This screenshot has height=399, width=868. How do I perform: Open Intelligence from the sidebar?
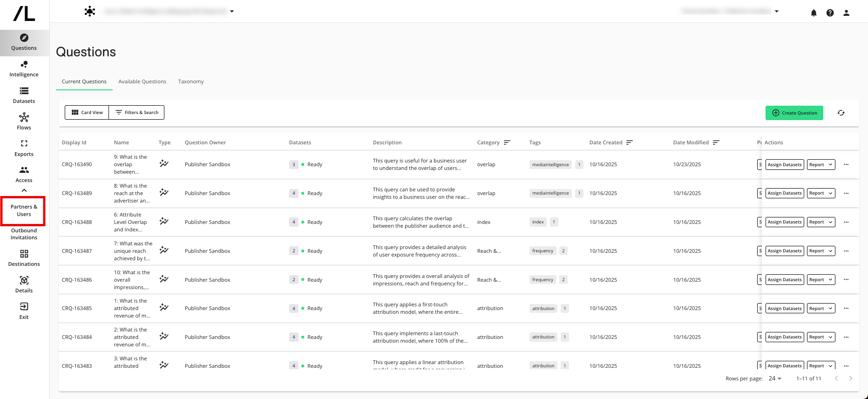tap(24, 69)
